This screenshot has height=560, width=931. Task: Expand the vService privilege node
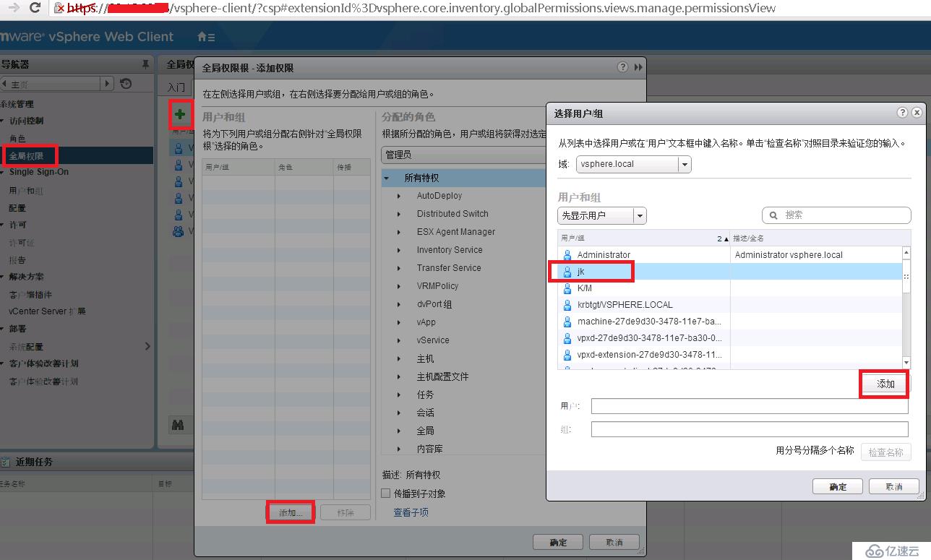399,340
